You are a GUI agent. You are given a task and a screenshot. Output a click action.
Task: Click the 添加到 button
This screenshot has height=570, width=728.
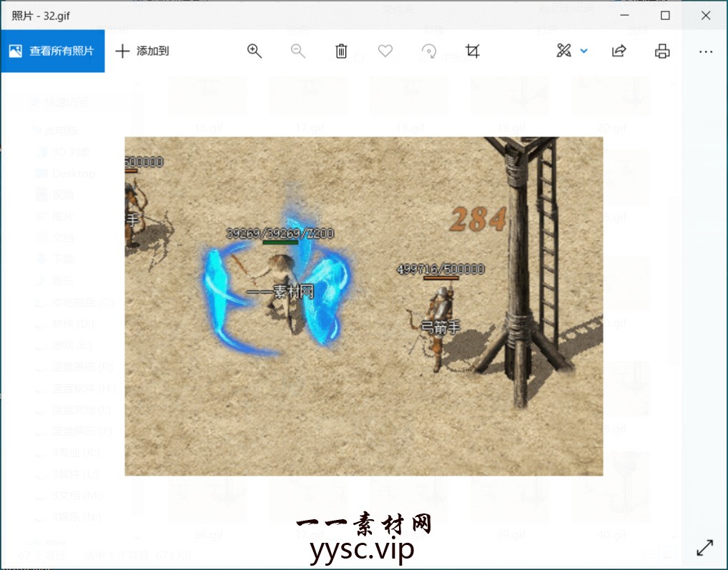(142, 51)
